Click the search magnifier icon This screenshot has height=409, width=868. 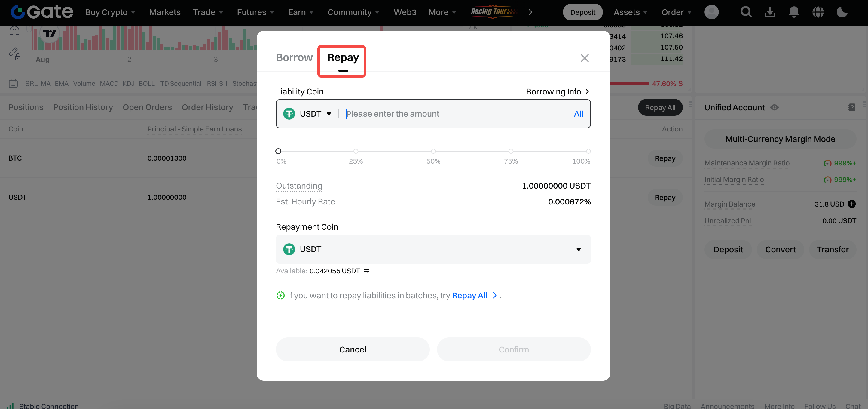746,12
